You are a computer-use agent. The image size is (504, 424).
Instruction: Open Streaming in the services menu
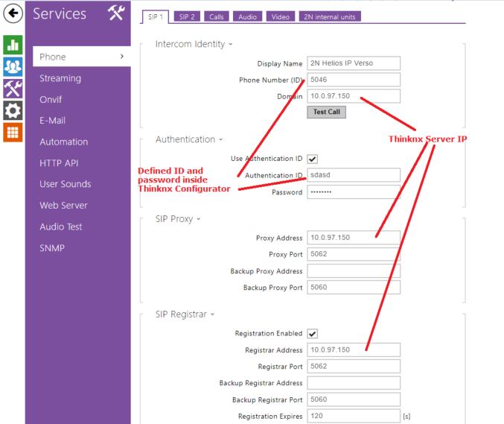point(60,78)
